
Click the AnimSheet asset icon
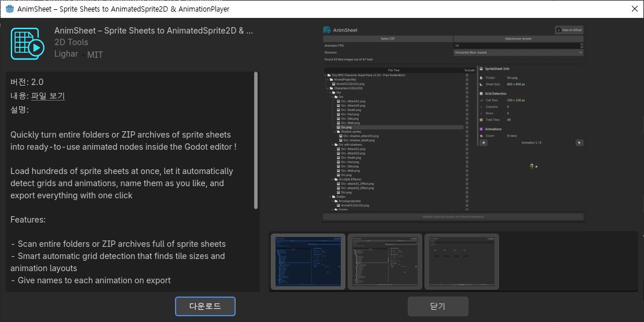click(x=28, y=44)
